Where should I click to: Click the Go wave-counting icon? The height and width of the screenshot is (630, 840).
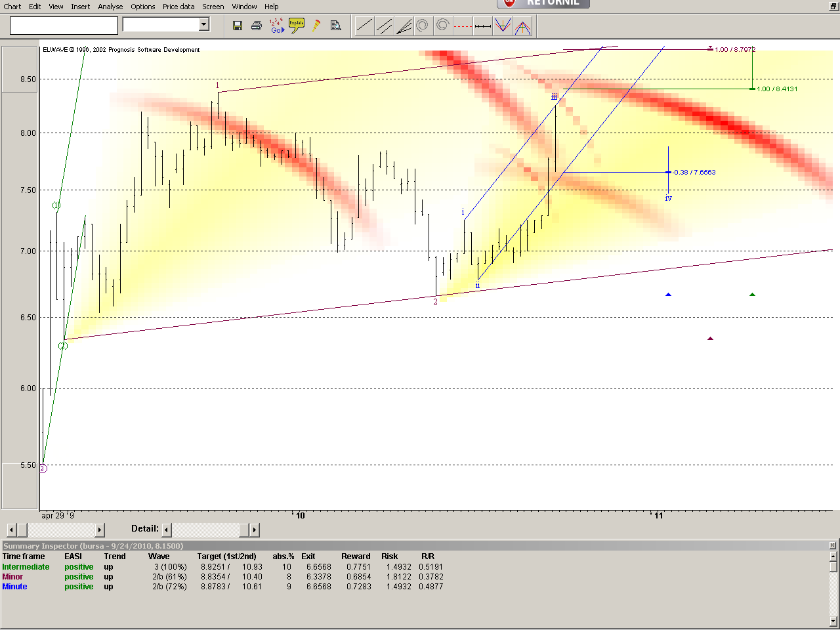coord(277,26)
